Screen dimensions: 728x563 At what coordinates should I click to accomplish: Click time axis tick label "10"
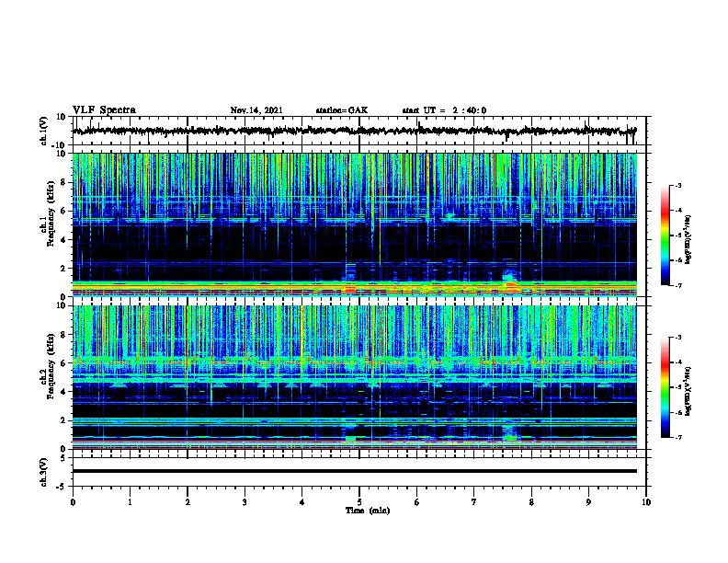646,502
